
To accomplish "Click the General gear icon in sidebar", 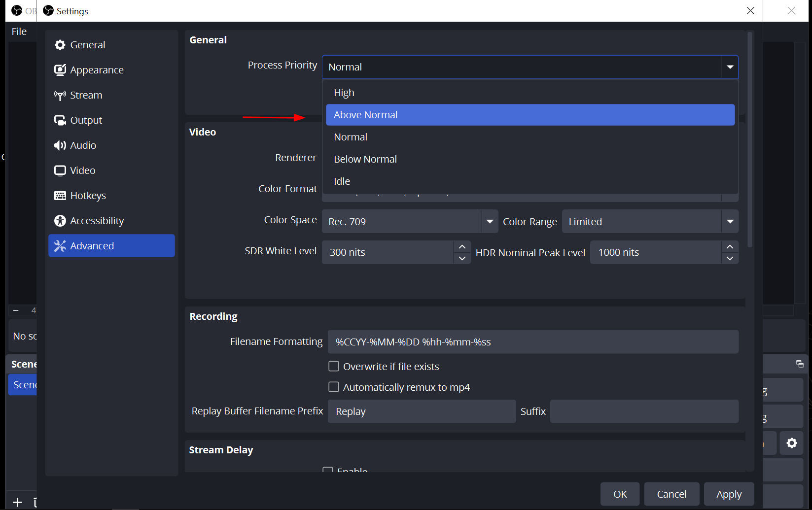I will [60, 45].
